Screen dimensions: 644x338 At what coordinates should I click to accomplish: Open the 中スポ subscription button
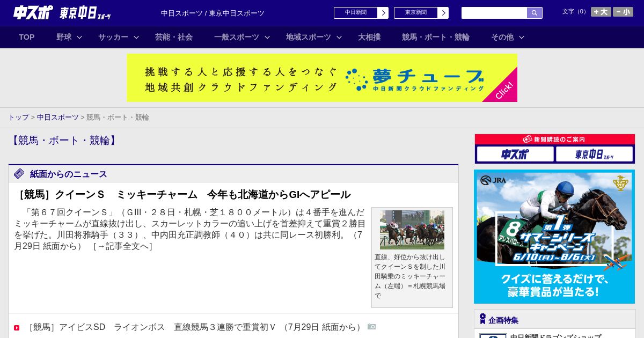(x=515, y=154)
